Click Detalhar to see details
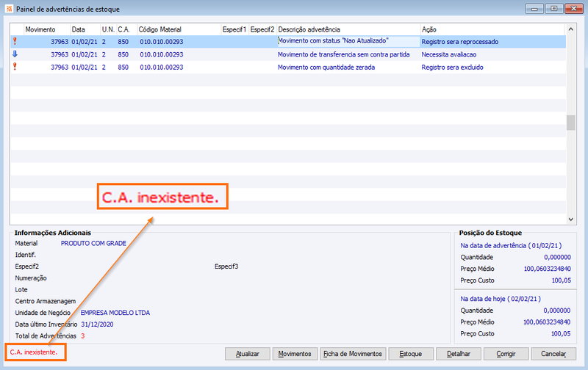The image size is (588, 370). (x=458, y=354)
